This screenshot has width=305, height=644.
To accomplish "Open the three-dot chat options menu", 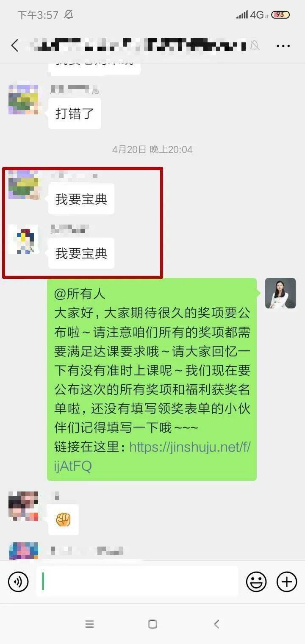I will [283, 46].
